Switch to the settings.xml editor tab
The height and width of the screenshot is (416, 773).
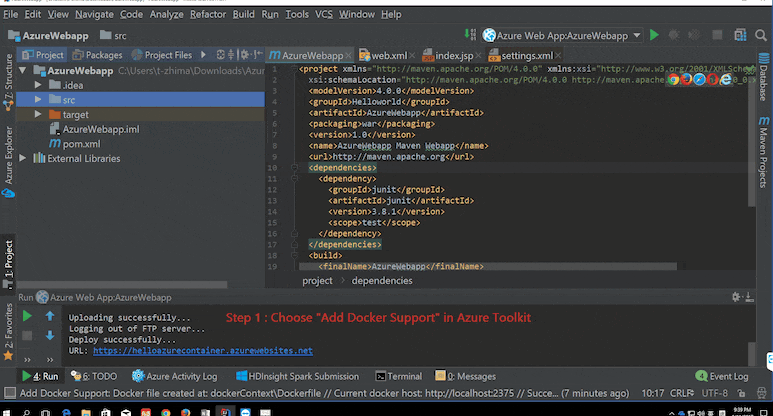(526, 55)
